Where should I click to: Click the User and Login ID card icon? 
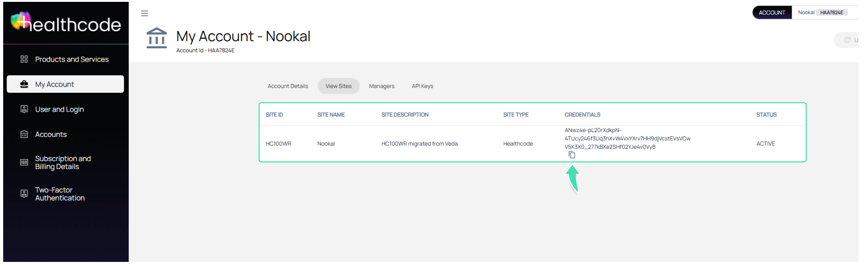pyautogui.click(x=24, y=109)
